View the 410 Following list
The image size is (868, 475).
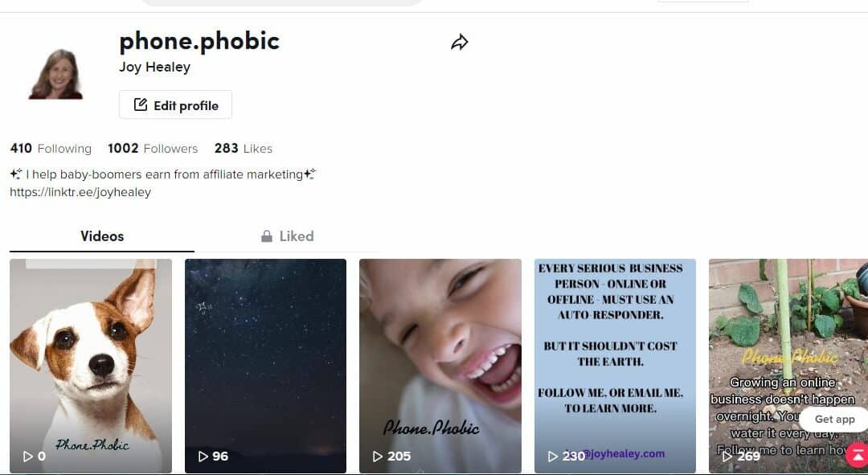click(x=51, y=149)
